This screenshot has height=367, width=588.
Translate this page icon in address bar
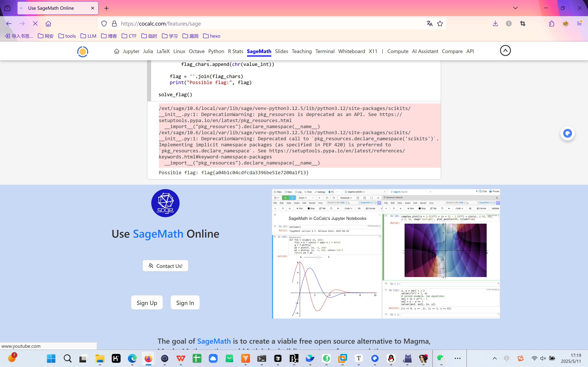[x=430, y=23]
